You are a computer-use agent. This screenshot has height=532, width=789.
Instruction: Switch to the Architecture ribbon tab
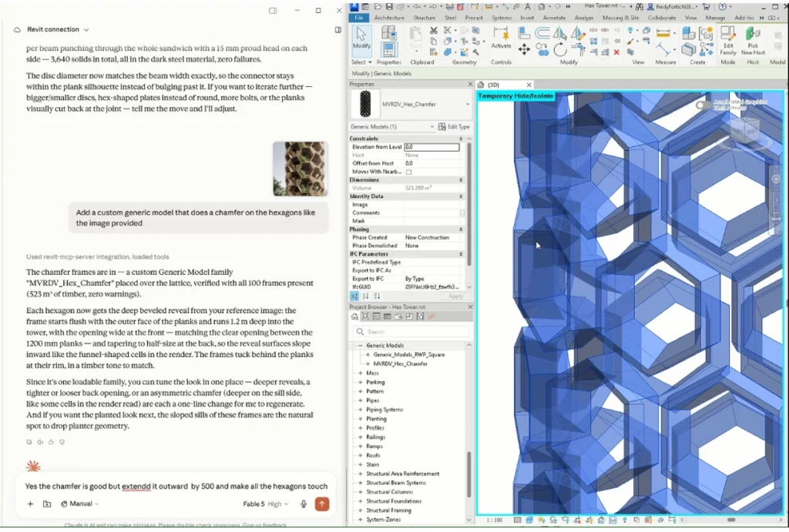[389, 18]
